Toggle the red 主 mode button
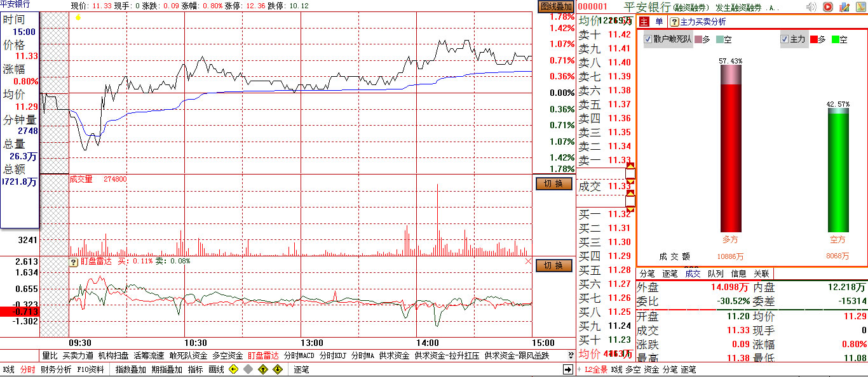 pos(644,22)
